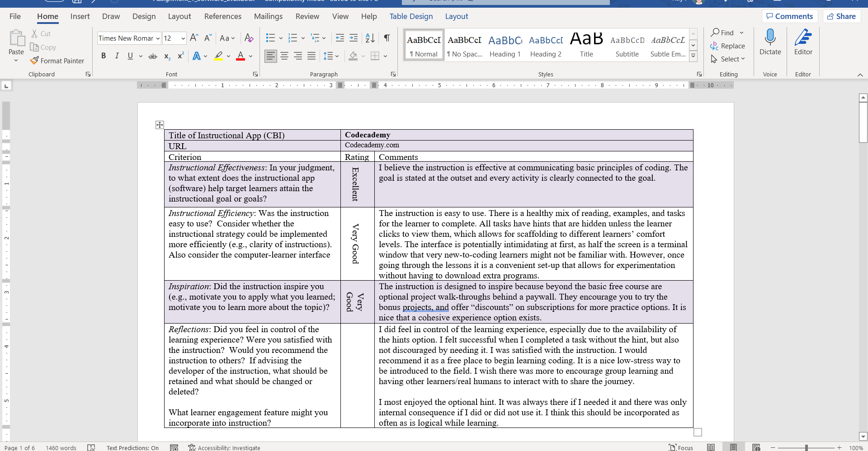Image resolution: width=868 pixels, height=451 pixels.
Task: Click the Multilevel List icon
Action: (316, 38)
